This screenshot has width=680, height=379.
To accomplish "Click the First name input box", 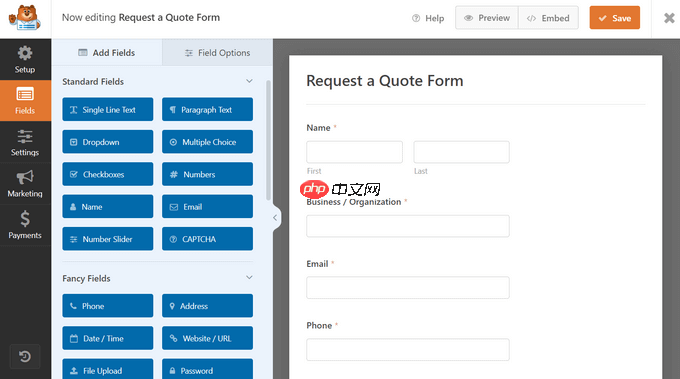I will point(354,152).
